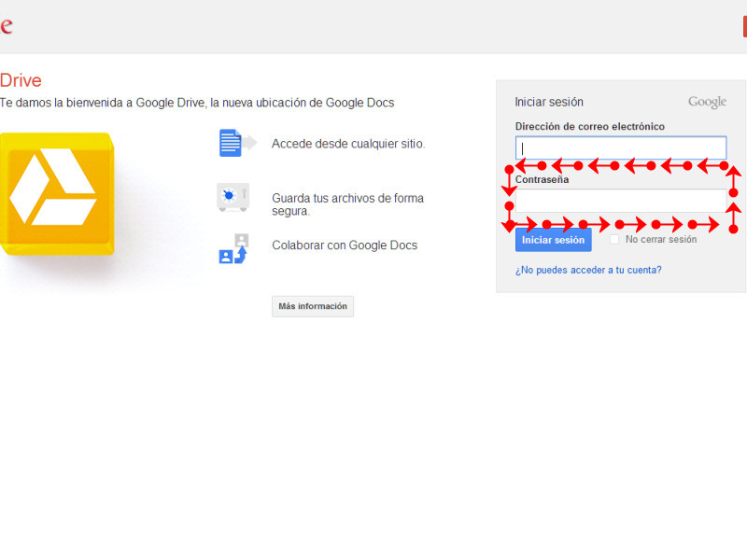
Task: Click the gray Google logo in sign-in box
Action: point(707,102)
